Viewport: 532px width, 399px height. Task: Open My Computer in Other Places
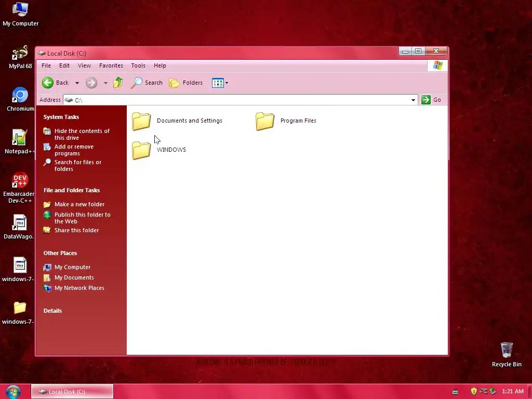72,267
